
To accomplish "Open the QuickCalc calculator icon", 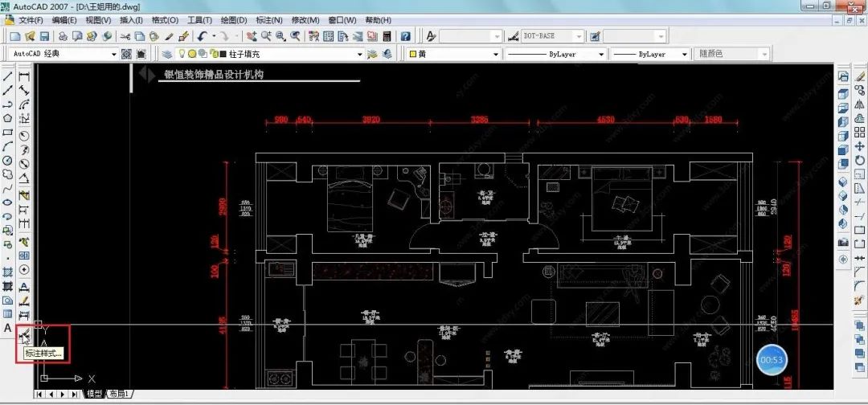I will click(x=387, y=36).
